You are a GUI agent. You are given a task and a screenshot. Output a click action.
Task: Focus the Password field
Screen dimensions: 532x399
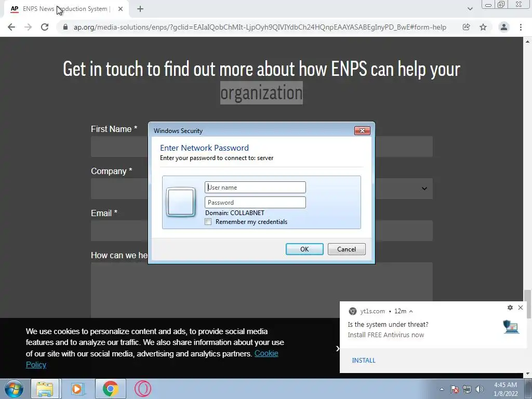point(255,203)
